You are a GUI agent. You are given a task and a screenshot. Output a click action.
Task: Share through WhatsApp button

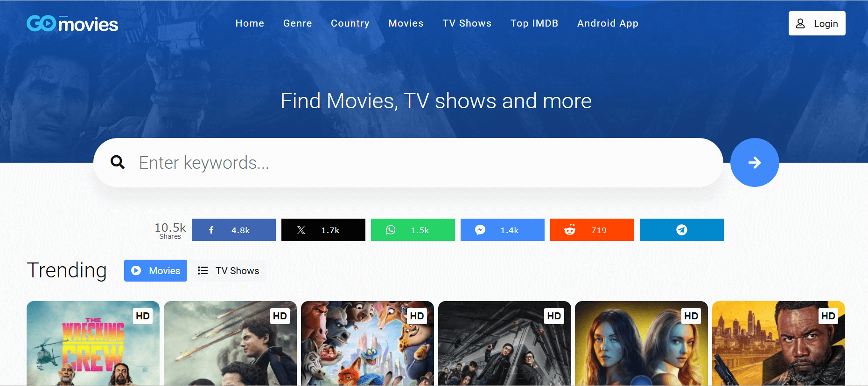point(413,230)
